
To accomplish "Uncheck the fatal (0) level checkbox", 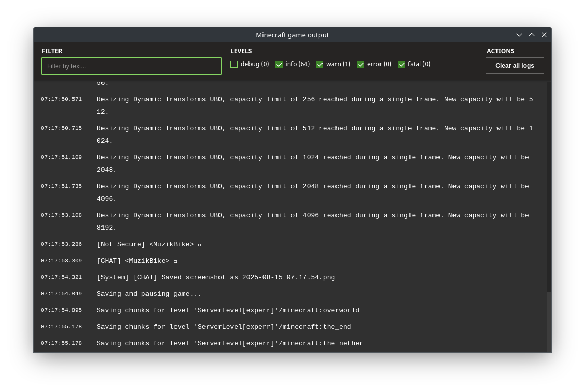I will coord(401,64).
